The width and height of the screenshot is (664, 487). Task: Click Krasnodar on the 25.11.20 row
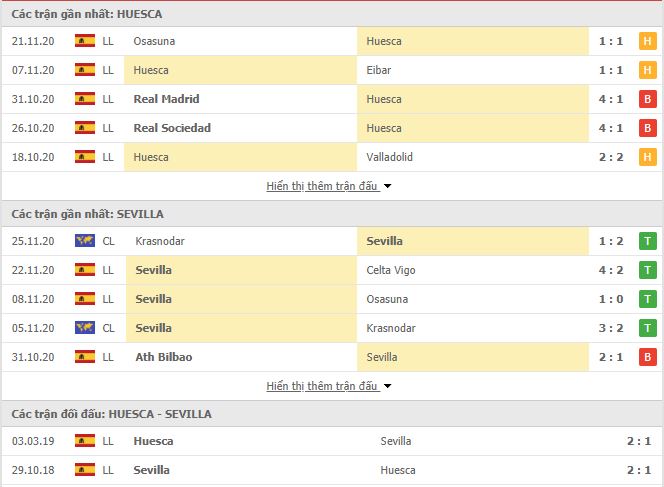[160, 241]
